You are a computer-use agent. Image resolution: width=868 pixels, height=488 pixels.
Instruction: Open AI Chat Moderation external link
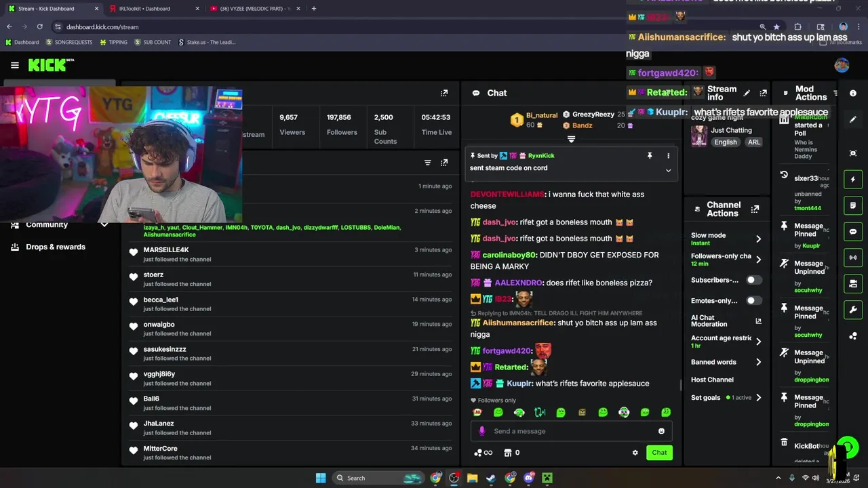point(758,321)
